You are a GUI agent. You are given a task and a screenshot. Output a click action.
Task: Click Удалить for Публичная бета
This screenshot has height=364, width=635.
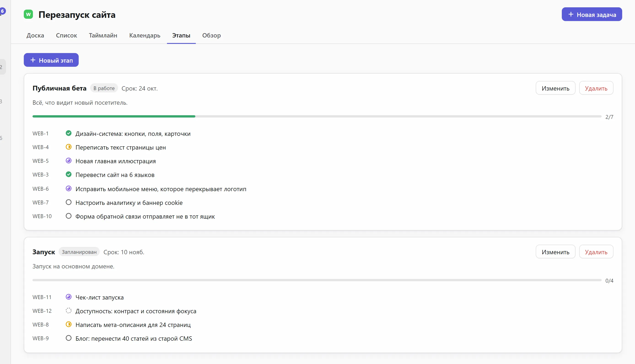coord(596,88)
